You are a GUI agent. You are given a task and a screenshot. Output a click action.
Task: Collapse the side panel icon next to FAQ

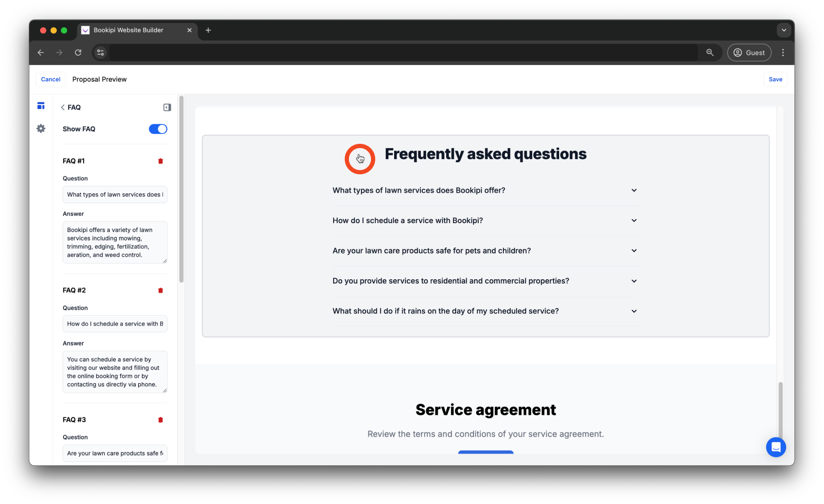(167, 107)
